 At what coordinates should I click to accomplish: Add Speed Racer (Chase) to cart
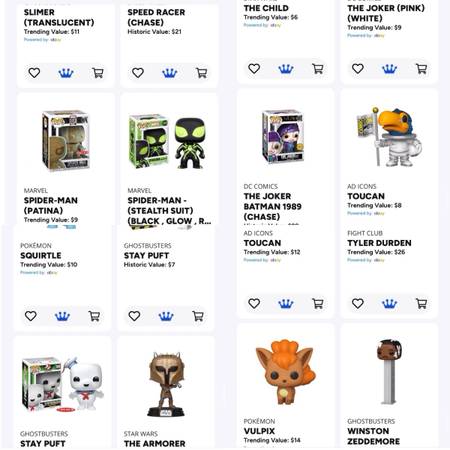point(201,73)
